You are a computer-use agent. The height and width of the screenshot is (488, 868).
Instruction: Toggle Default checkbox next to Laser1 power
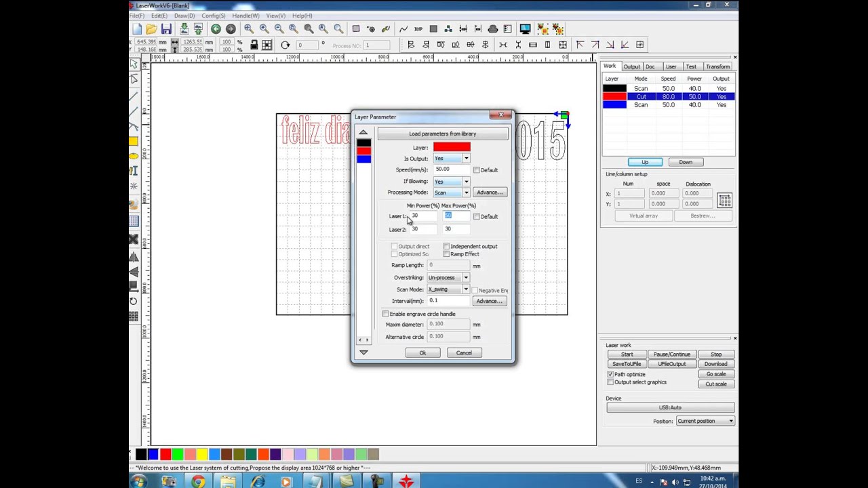[x=477, y=217]
